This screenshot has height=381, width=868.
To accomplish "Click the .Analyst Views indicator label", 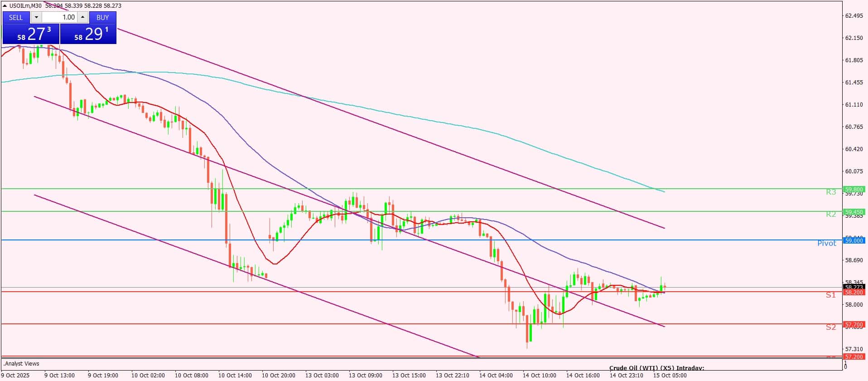I will coord(21,364).
